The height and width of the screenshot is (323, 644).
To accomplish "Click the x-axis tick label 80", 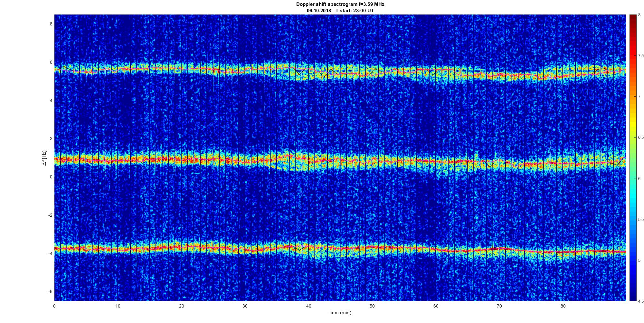I will pyautogui.click(x=563, y=306).
